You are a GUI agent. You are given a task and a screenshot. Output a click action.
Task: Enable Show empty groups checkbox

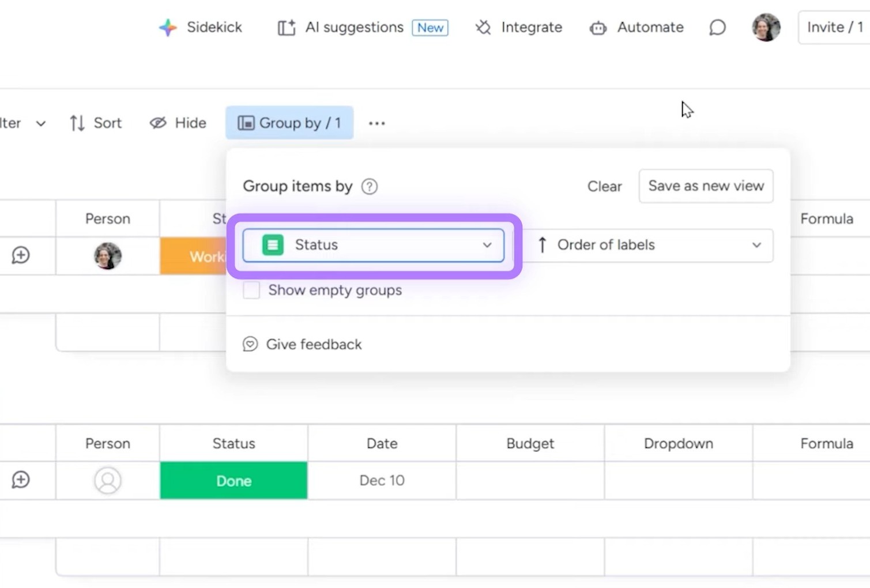[251, 290]
